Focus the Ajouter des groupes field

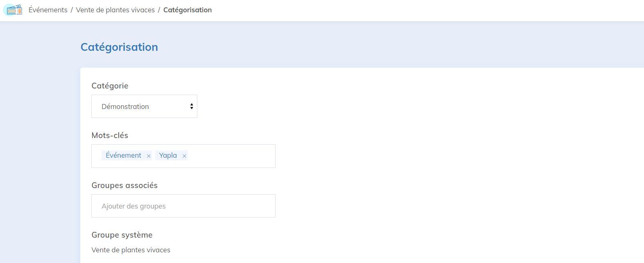click(183, 206)
